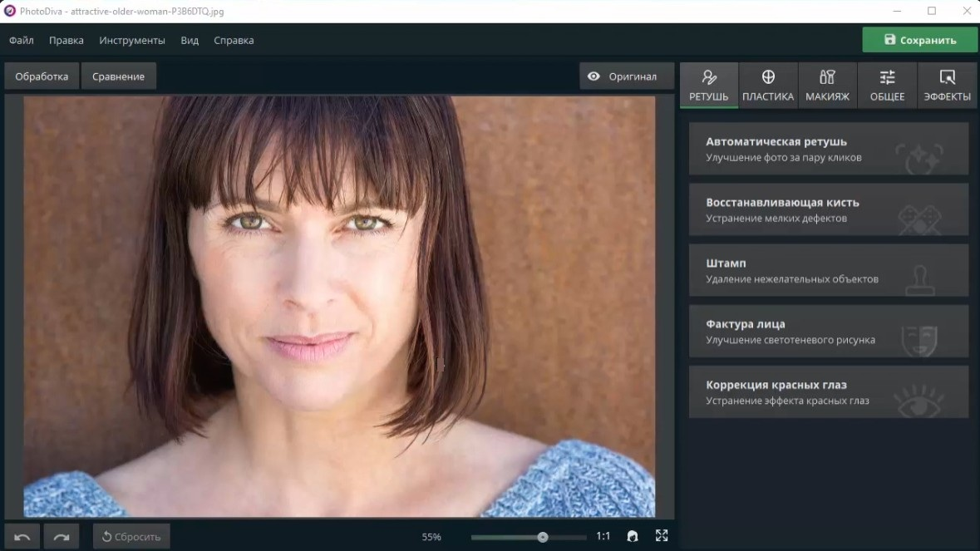Click the redo arrow icon
980x551 pixels.
coord(62,537)
